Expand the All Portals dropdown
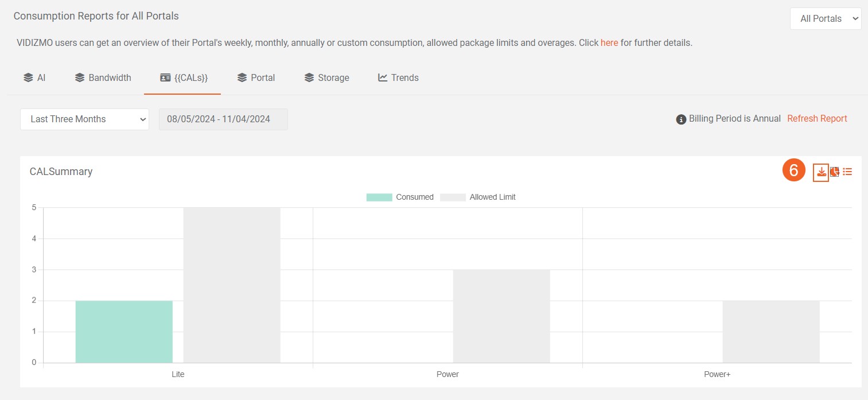 [825, 18]
